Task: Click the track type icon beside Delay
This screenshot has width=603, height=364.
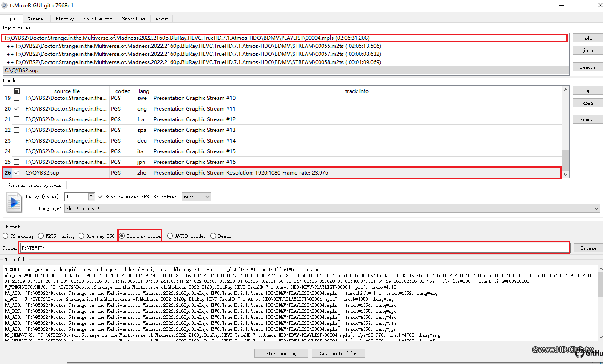Action: pos(14,202)
